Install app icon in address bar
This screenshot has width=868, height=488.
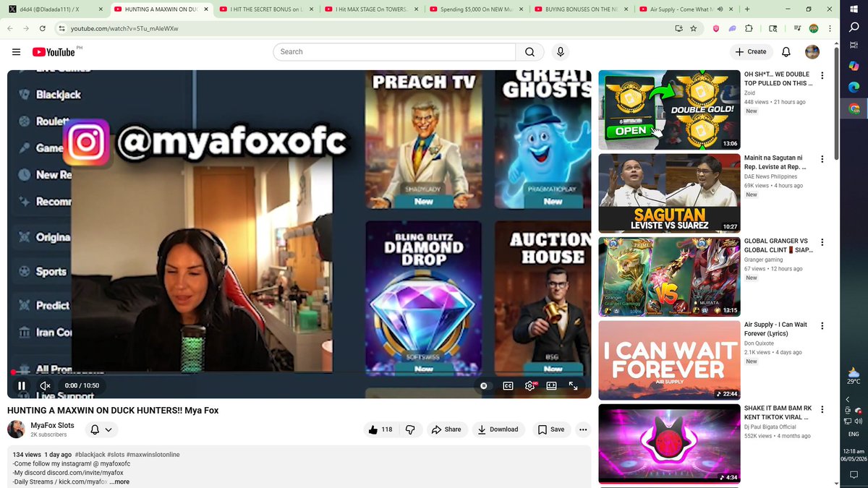coord(678,28)
